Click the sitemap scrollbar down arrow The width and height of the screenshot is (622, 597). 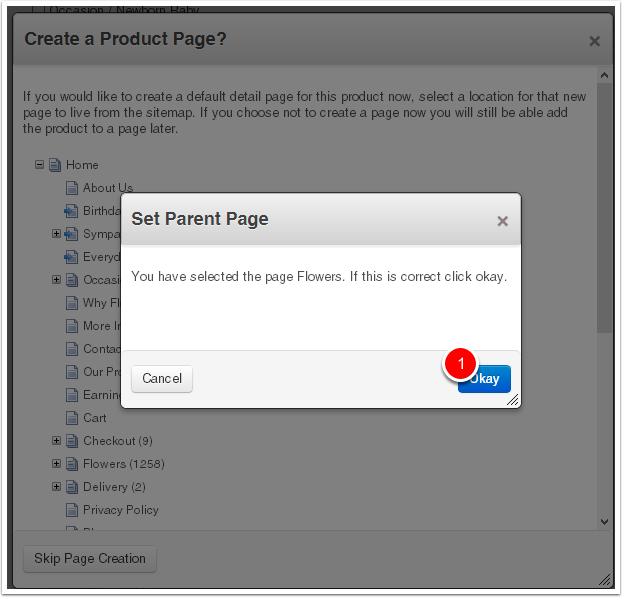[604, 521]
